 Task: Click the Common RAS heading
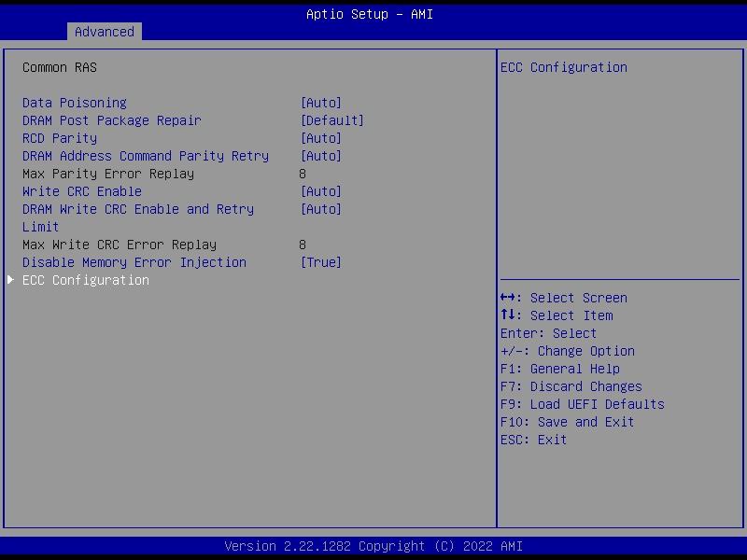coord(60,67)
